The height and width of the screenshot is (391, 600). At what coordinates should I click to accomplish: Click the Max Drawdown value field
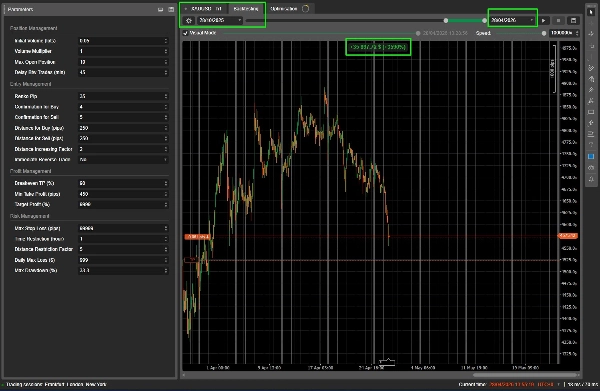[123, 270]
